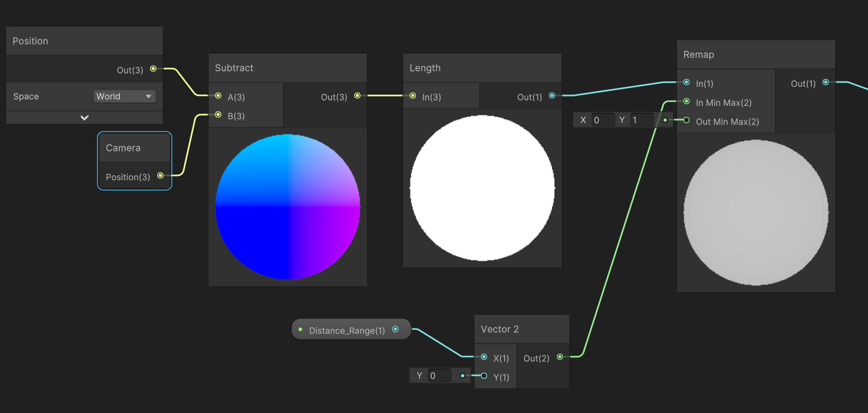The height and width of the screenshot is (413, 868).
Task: Click the Subtract node color preview
Action: tap(288, 207)
